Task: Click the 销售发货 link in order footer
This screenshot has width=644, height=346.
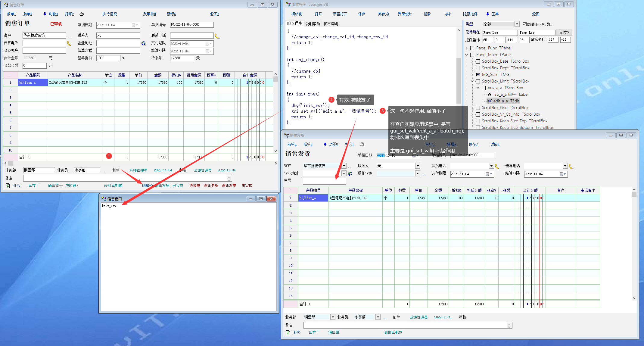Action: [x=163, y=185]
